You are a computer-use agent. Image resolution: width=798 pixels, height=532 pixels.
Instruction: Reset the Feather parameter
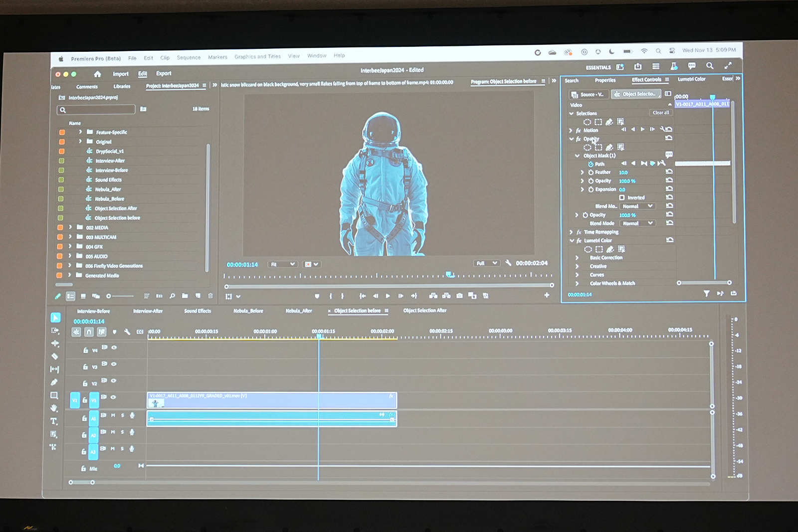[x=669, y=172]
